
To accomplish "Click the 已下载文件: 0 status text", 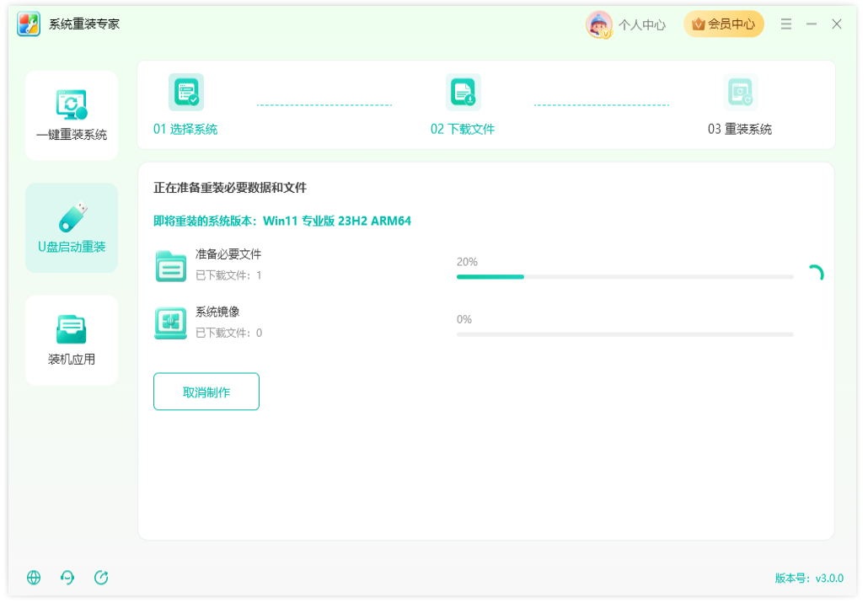I will coord(228,333).
